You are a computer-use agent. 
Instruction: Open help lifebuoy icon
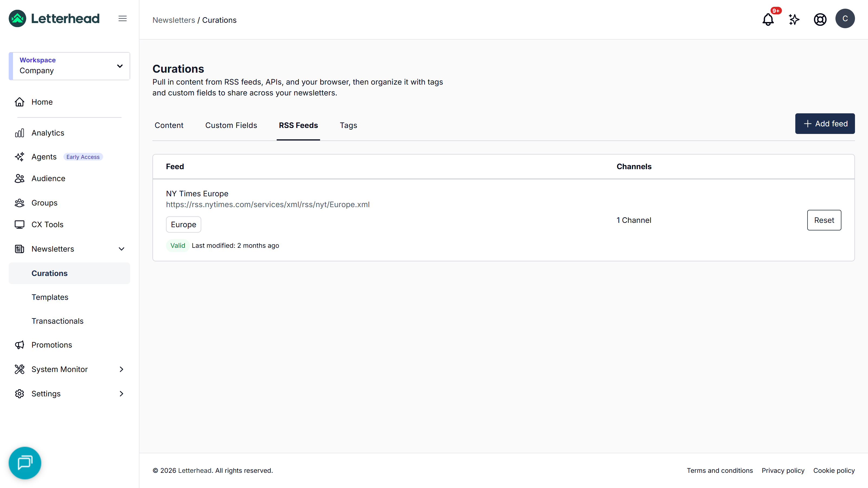tap(820, 19)
